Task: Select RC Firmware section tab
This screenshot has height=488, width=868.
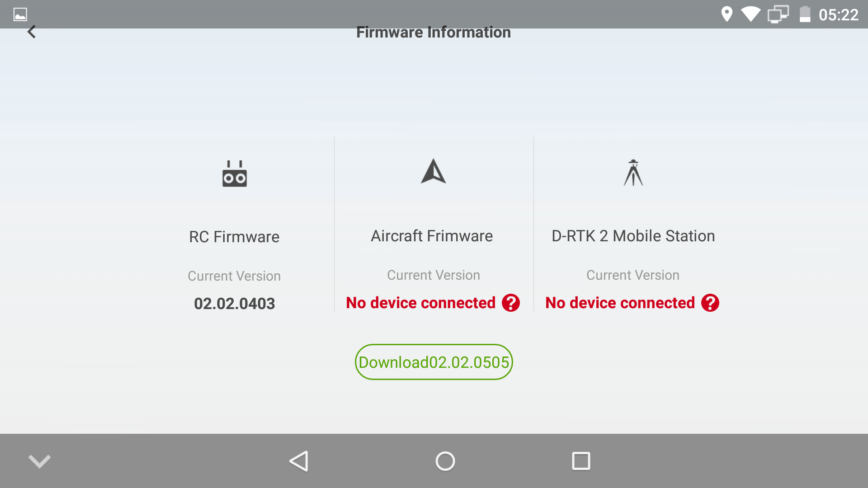Action: pos(234,235)
